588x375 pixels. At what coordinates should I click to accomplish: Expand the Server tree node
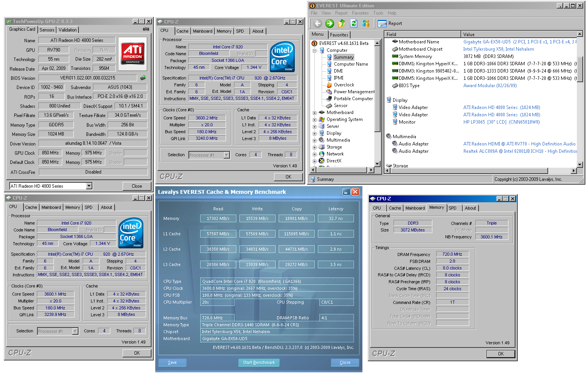pos(315,127)
